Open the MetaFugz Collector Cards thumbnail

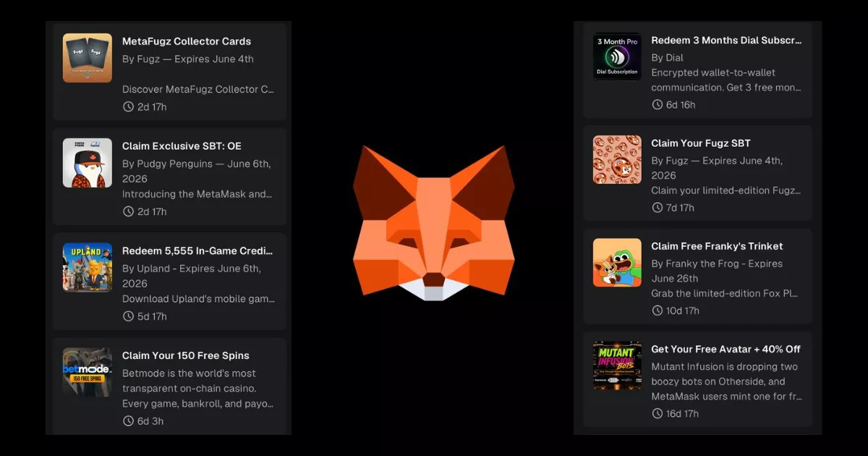(x=88, y=58)
